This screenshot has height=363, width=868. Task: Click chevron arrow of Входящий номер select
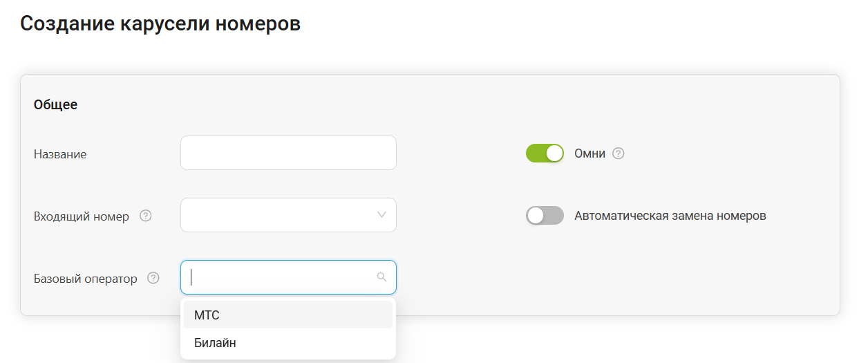(x=381, y=215)
